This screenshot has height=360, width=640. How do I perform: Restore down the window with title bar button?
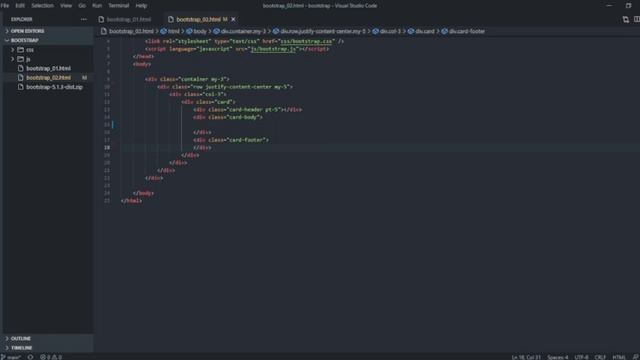(x=628, y=6)
